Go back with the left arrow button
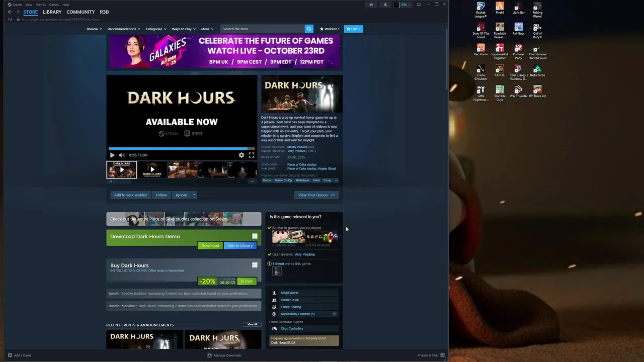The image size is (644, 362). coord(10,12)
